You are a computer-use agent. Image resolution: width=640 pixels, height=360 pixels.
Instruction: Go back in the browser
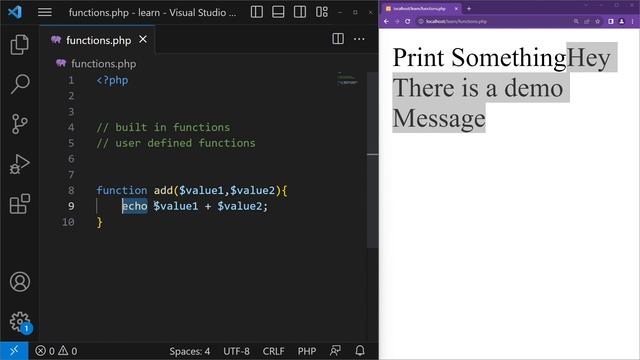click(x=386, y=21)
